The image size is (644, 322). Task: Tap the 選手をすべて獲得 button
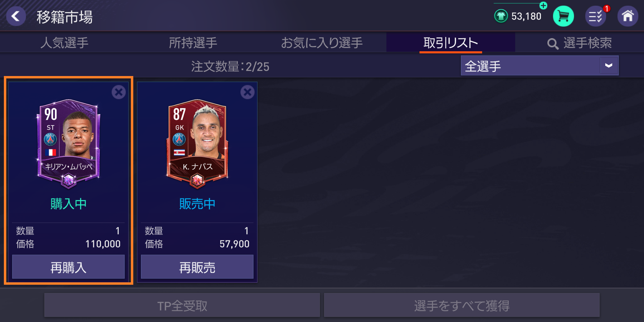pyautogui.click(x=462, y=305)
